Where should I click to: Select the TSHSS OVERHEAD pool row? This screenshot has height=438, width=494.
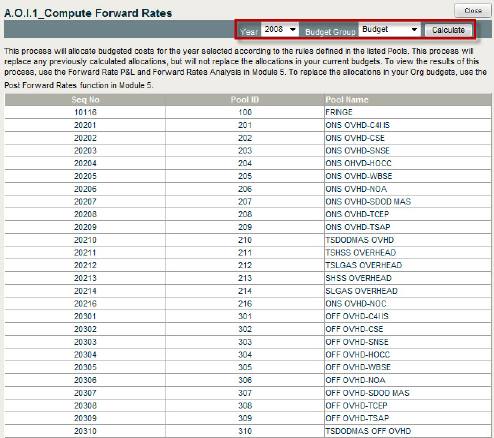(x=248, y=253)
